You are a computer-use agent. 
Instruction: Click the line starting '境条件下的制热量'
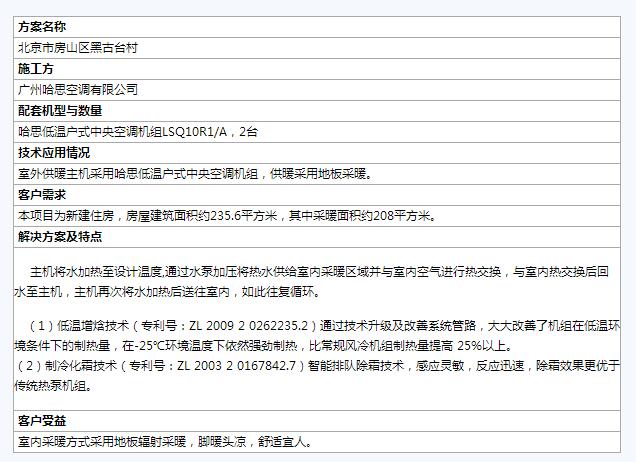pos(264,346)
